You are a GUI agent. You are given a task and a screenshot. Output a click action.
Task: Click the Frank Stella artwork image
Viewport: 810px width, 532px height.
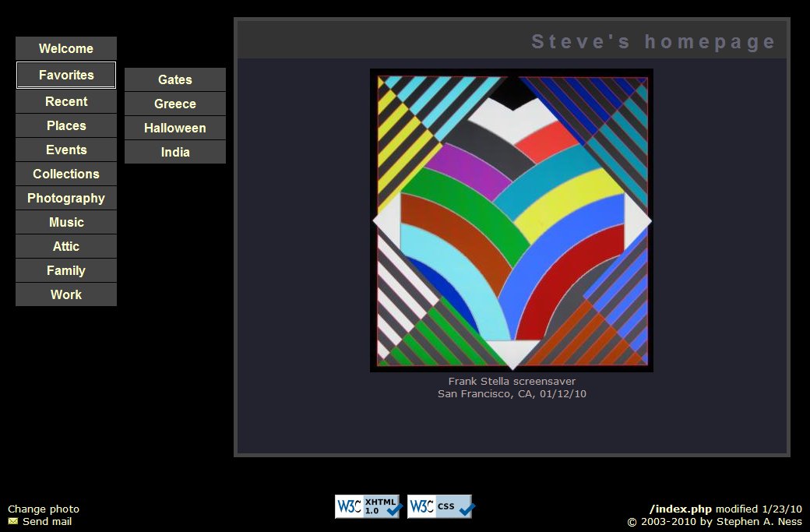point(512,220)
